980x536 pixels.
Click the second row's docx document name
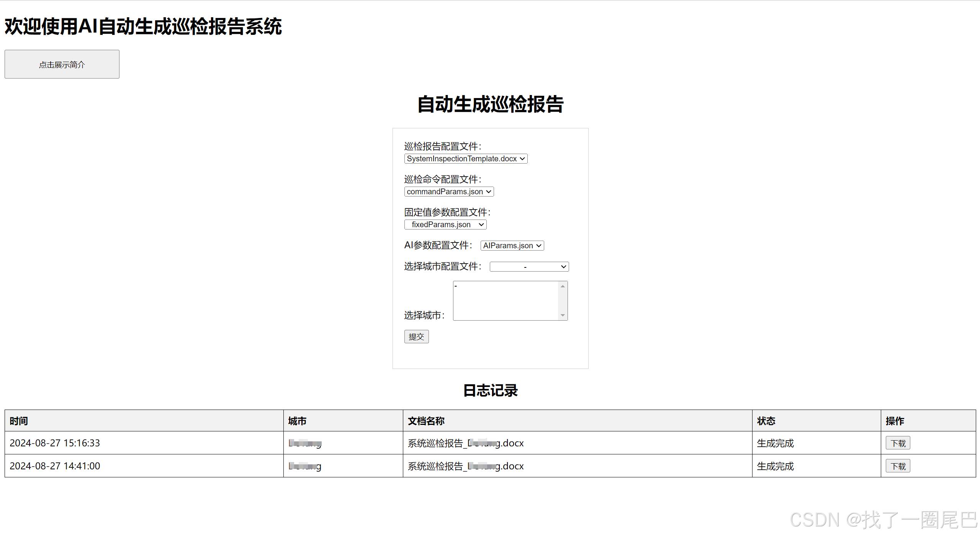click(466, 466)
